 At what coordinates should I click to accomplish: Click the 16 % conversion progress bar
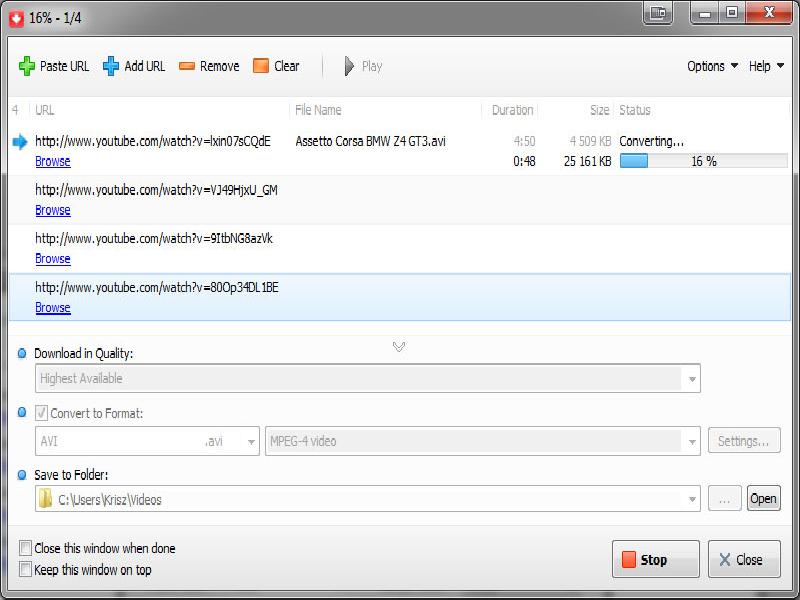pyautogui.click(x=704, y=161)
